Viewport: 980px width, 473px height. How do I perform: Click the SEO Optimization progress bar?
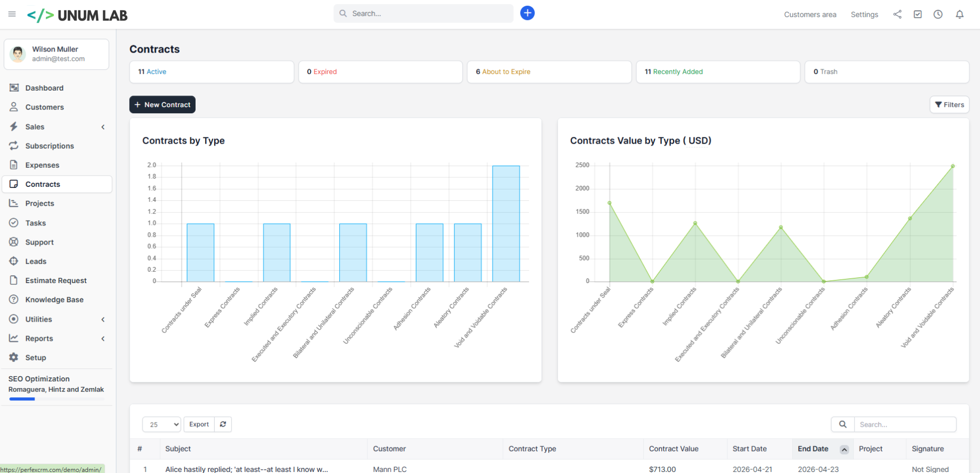tap(57, 399)
